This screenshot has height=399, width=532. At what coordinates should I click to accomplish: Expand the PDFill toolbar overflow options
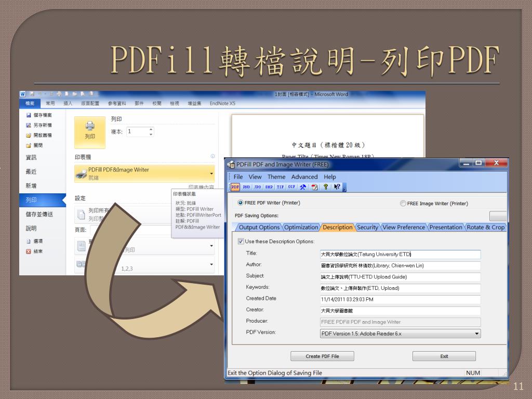(344, 188)
